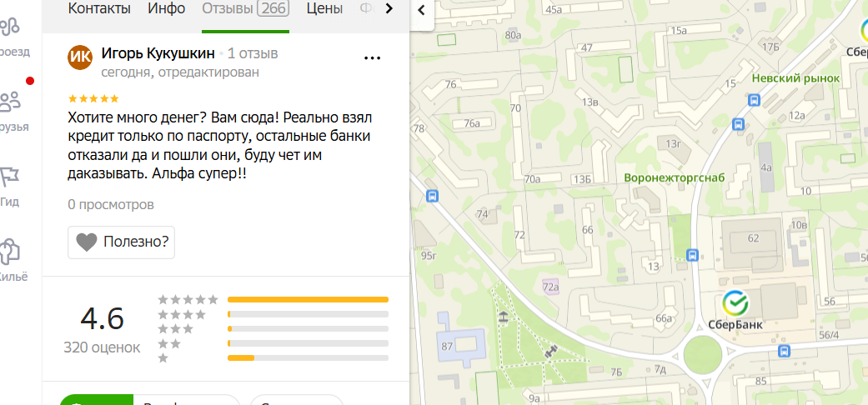Collapse the side panel with the left arrow

click(x=422, y=10)
